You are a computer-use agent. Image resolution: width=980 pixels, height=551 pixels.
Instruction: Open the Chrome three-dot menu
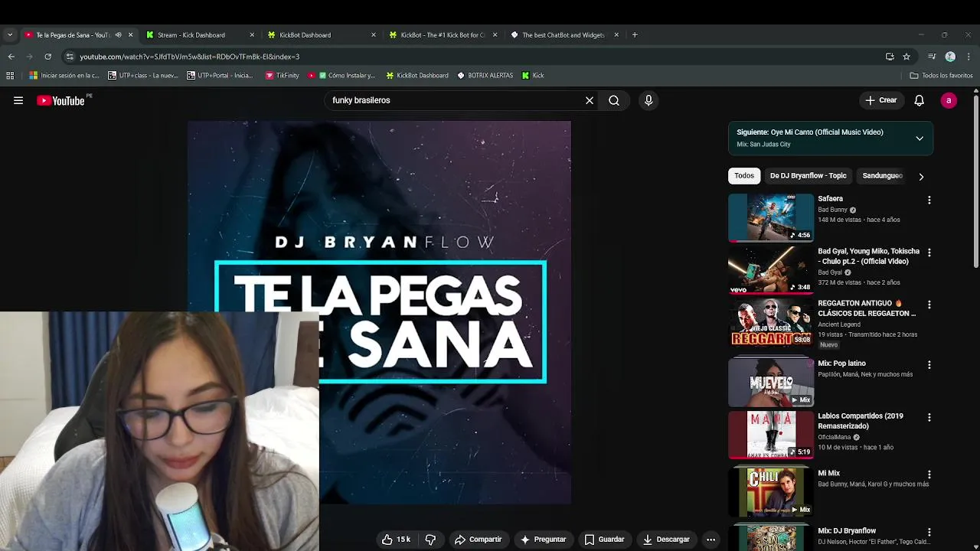tap(968, 57)
